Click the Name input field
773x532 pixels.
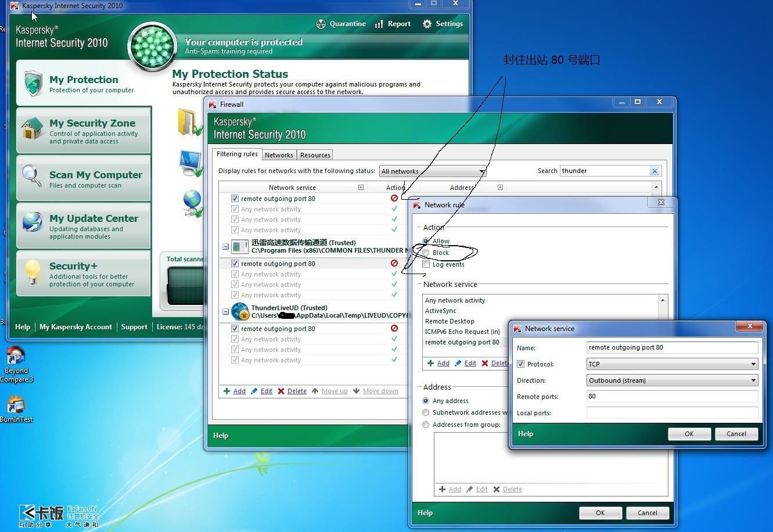(x=673, y=347)
